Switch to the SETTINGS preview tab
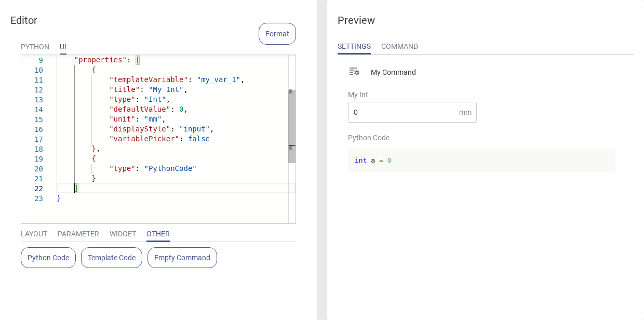644x320 pixels. click(354, 46)
